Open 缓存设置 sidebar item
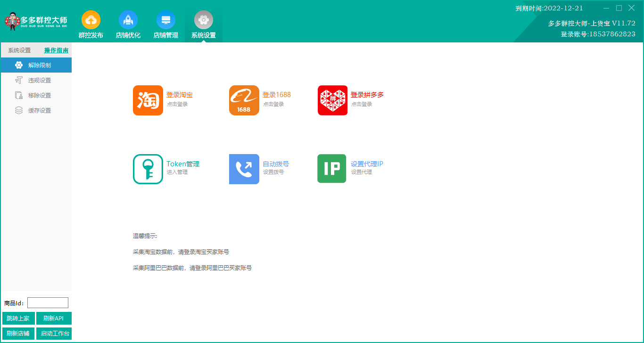 click(39, 110)
